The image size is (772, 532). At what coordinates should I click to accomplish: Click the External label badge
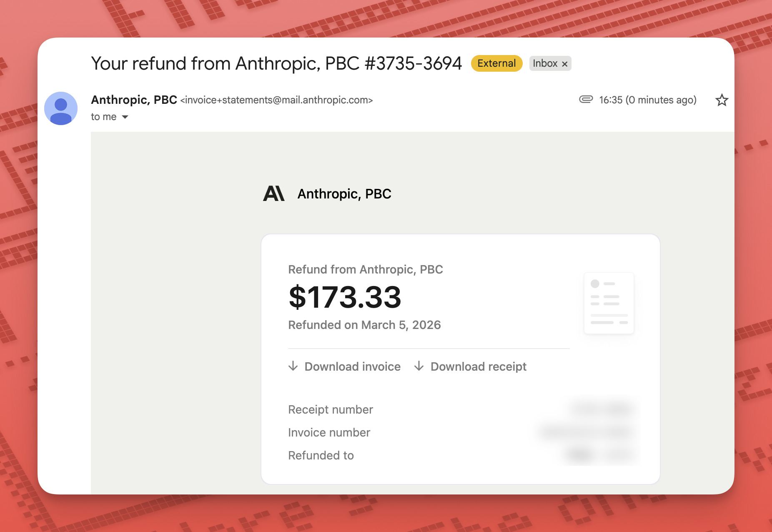[x=496, y=63]
